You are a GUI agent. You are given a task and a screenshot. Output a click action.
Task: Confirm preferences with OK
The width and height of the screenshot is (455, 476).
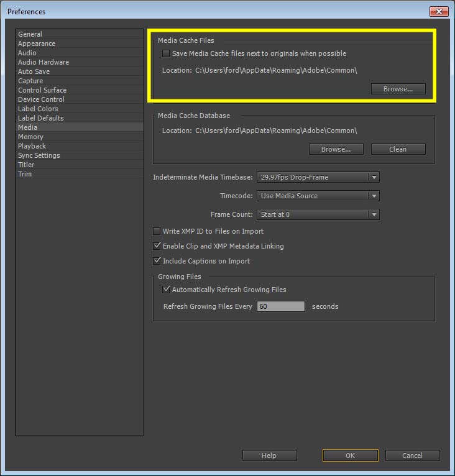pos(350,455)
